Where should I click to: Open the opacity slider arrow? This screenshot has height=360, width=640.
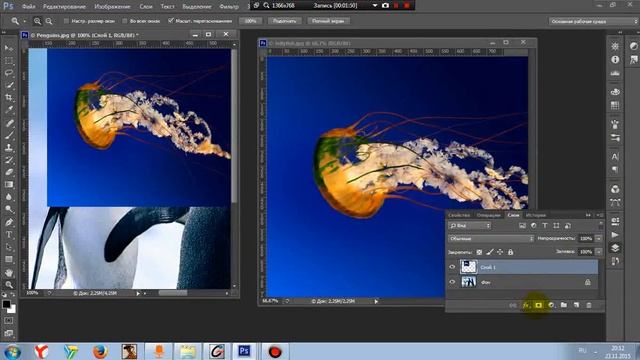pos(598,238)
